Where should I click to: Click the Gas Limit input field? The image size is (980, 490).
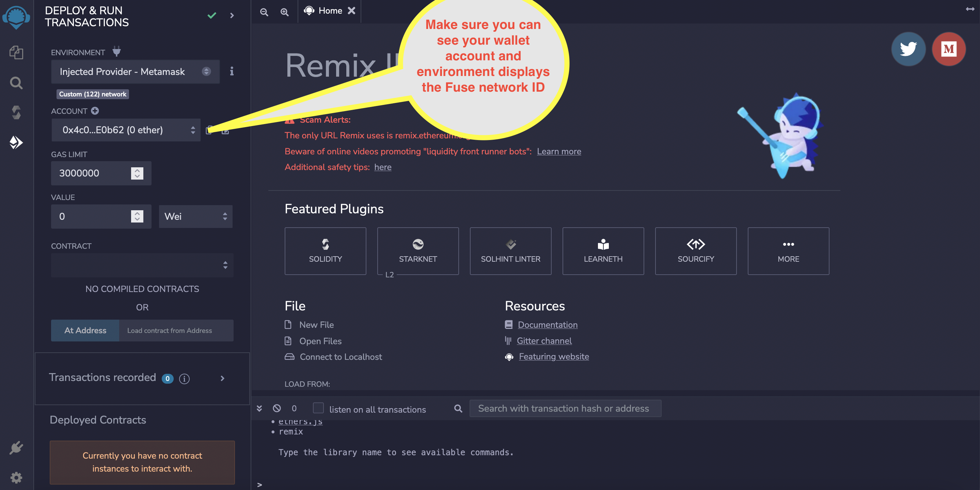tap(101, 173)
